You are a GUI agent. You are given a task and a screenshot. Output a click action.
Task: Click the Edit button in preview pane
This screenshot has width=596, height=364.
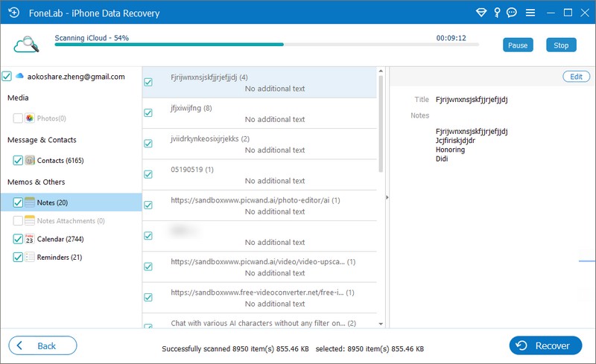click(576, 77)
